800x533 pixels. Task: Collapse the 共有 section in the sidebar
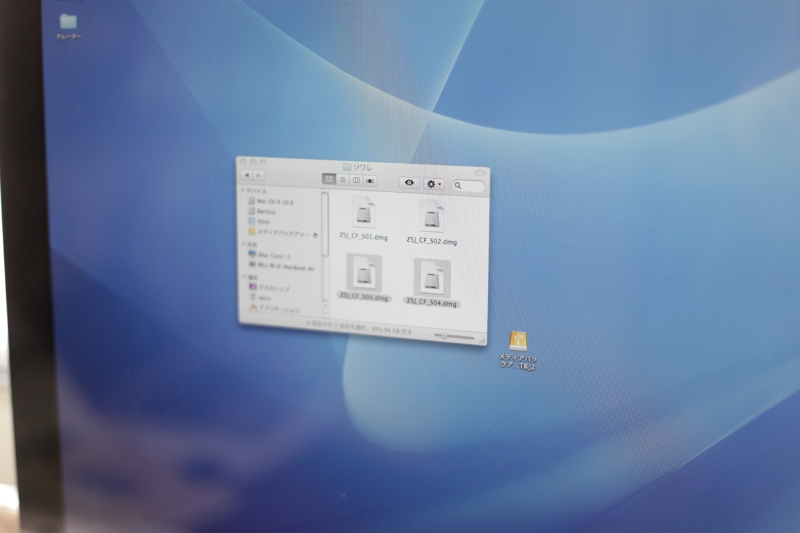[x=244, y=244]
